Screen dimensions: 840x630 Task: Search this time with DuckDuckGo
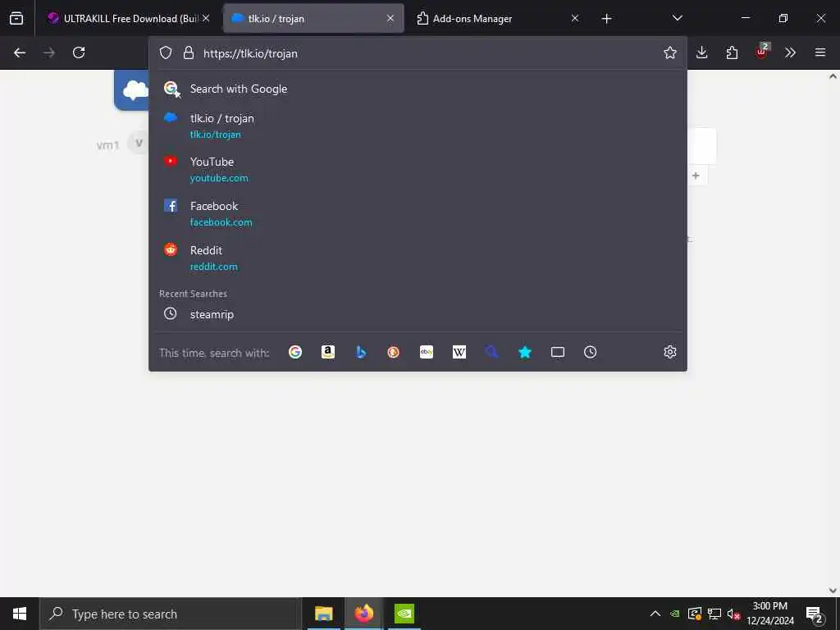pyautogui.click(x=393, y=352)
